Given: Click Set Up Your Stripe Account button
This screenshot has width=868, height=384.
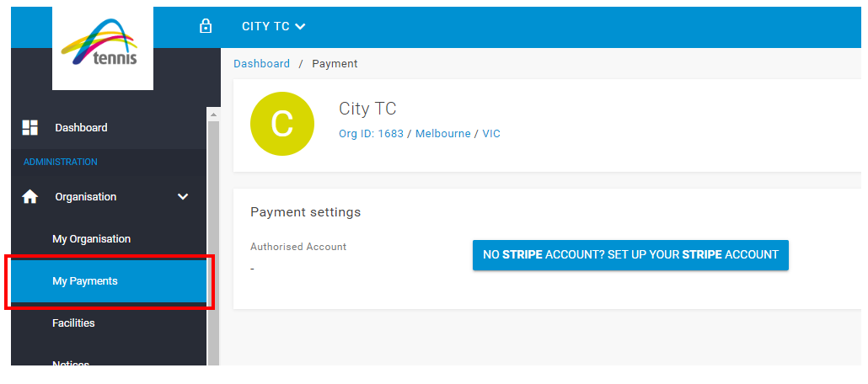Looking at the screenshot, I should coord(630,255).
